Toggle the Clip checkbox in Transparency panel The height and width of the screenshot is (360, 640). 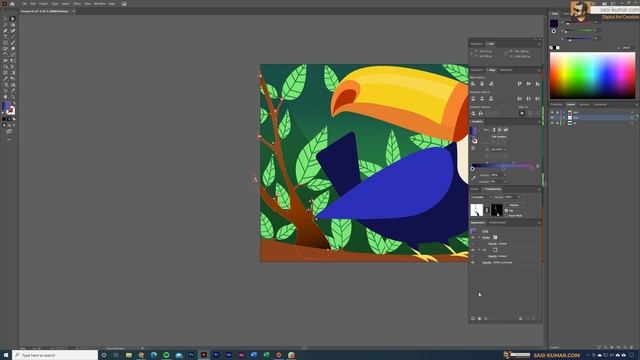coord(506,211)
